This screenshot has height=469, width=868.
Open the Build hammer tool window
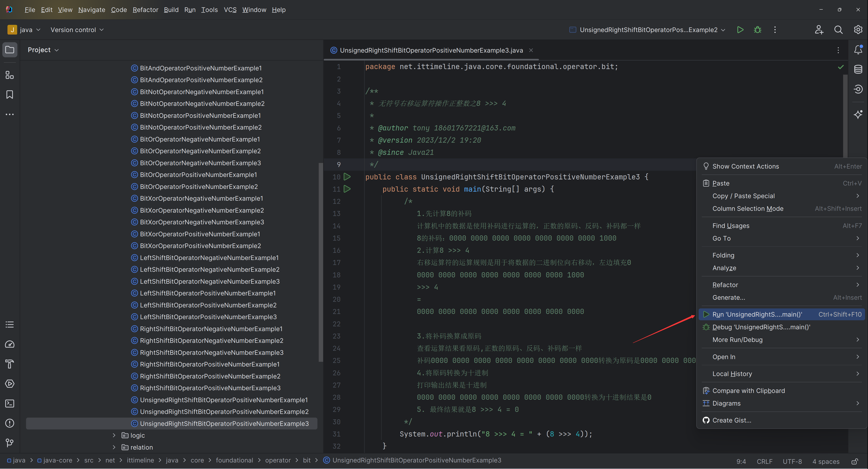(x=10, y=364)
